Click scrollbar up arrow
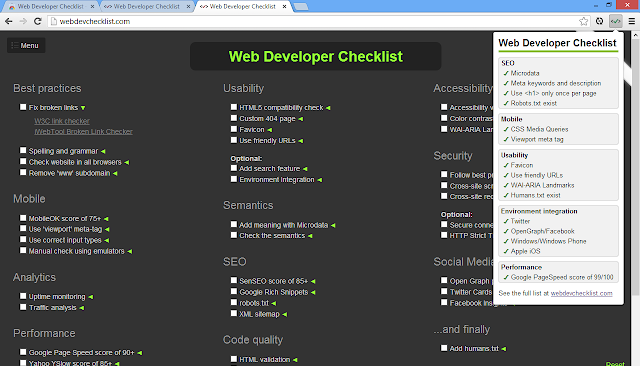The image size is (640, 366). 636,35
